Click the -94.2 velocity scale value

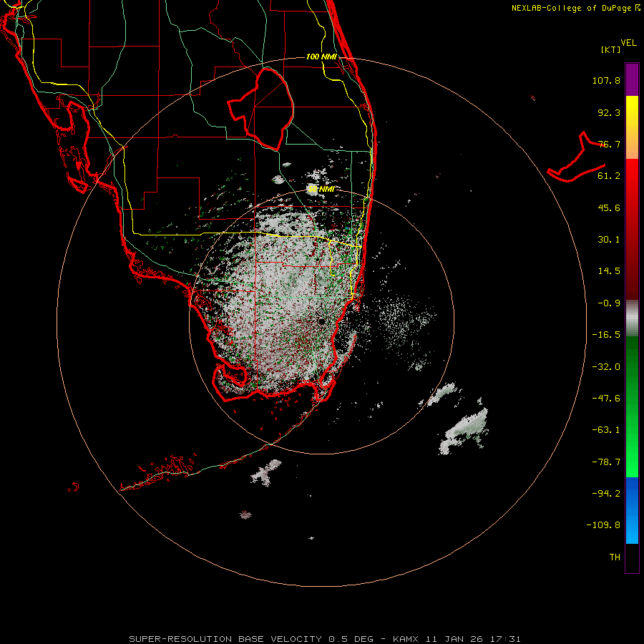[x=606, y=493]
